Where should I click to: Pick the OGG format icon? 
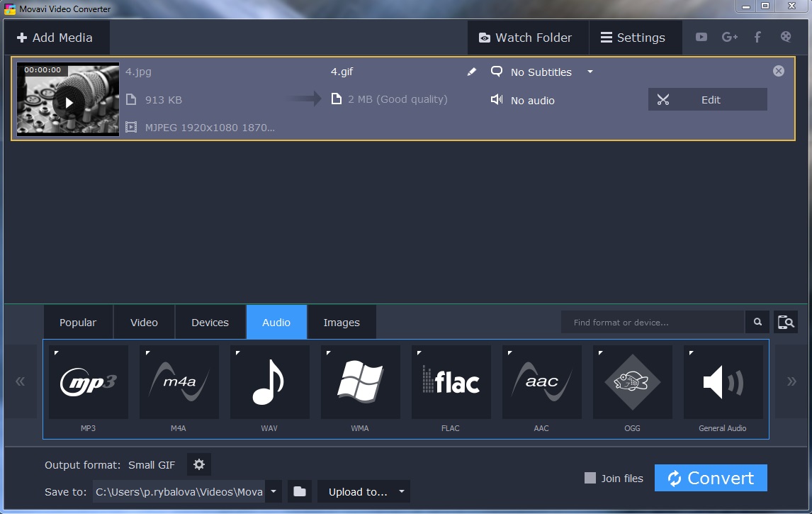click(x=632, y=383)
